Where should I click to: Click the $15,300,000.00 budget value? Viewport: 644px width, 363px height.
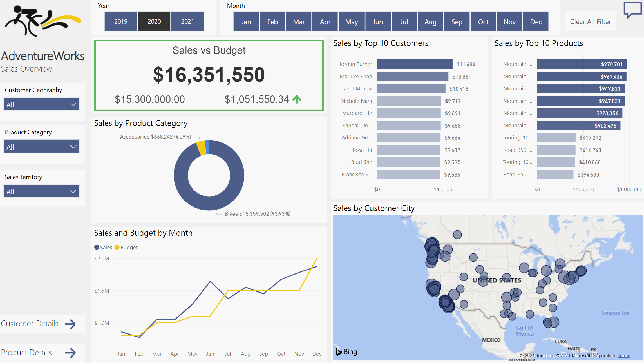[x=150, y=99]
